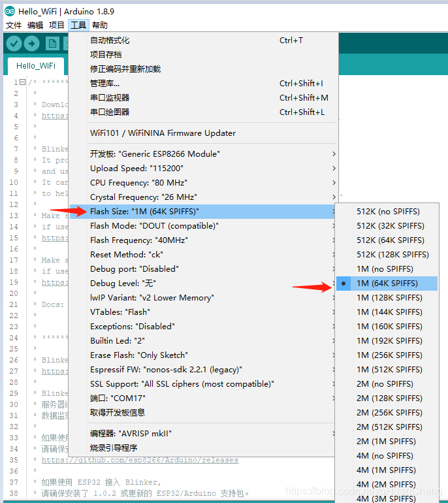
Task: Select 修正编码并重新加载 menu entry
Action: (x=204, y=69)
